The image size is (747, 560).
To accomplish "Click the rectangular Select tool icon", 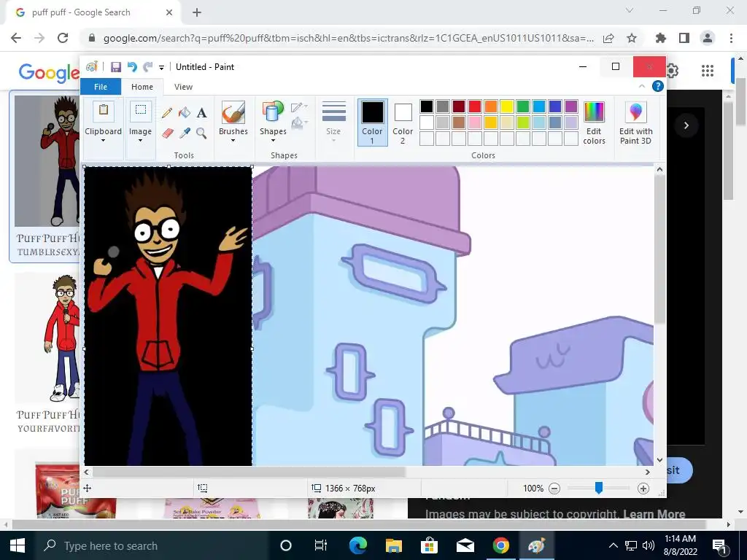I will click(x=141, y=111).
